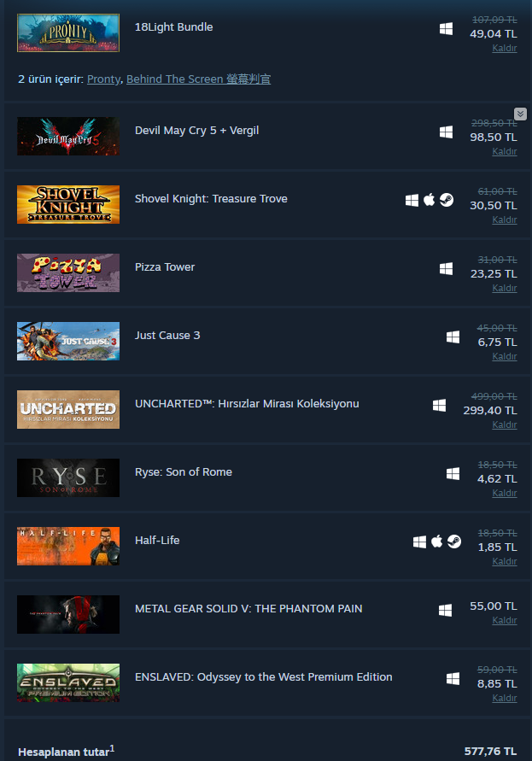Open the Pronty game link
Image resolution: width=532 pixels, height=761 pixels.
(103, 79)
